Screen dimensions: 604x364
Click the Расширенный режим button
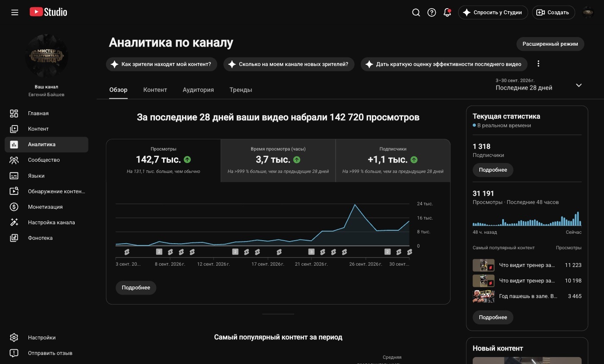[550, 44]
